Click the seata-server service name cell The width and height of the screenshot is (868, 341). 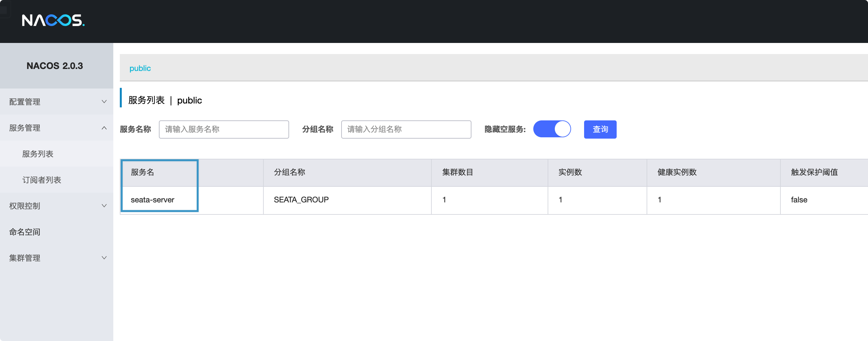(x=152, y=199)
